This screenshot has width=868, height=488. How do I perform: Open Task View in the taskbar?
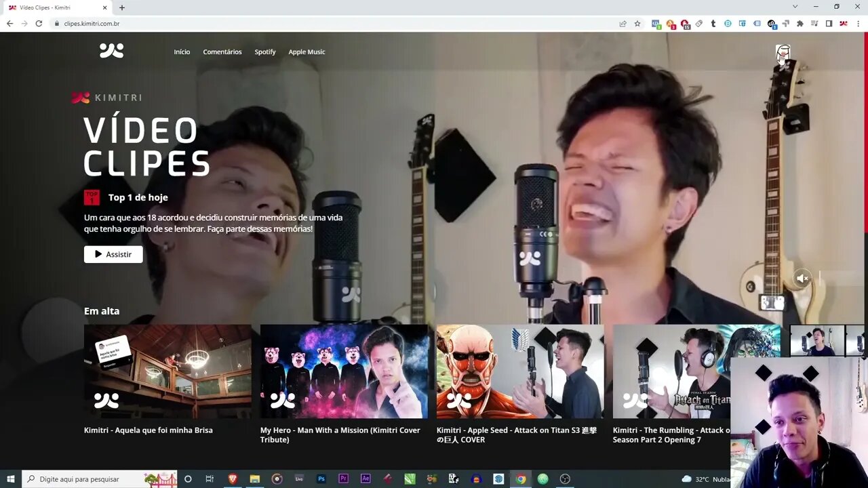pos(210,479)
